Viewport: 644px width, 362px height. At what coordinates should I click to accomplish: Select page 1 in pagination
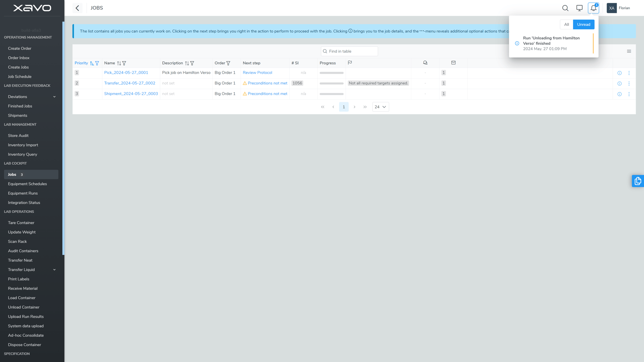pos(344,107)
